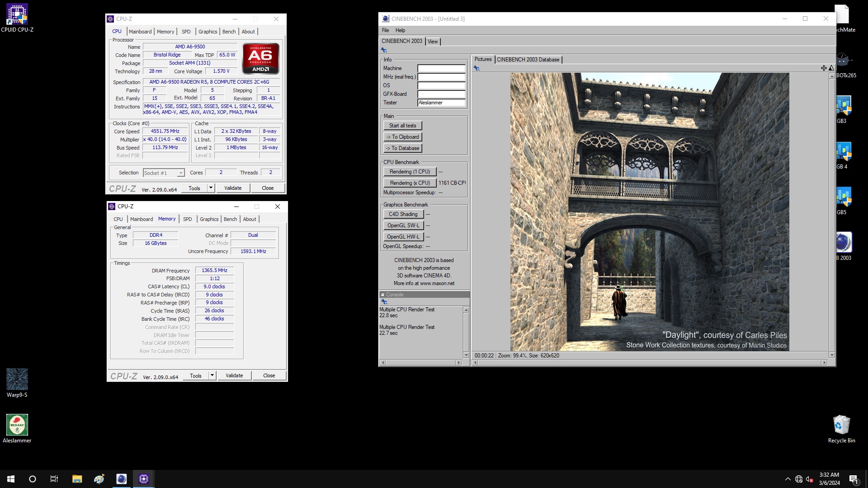Click the picture panel scroll-right arrow
This screenshot has width=868, height=488.
coord(824,362)
